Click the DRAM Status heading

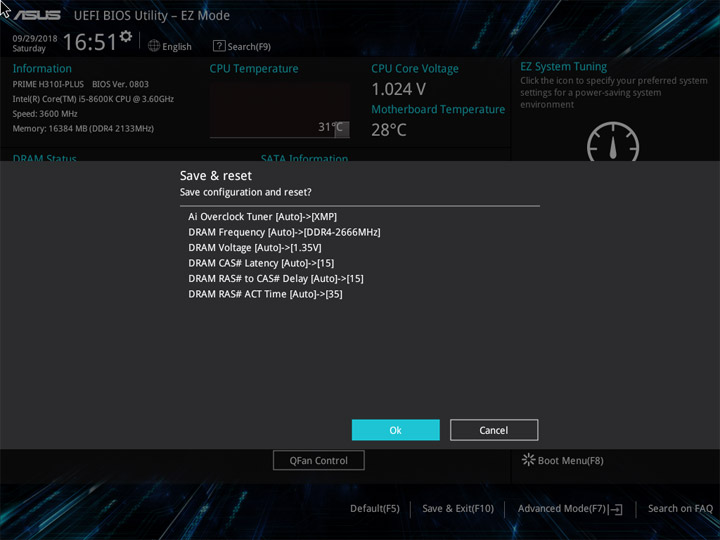coord(45,157)
